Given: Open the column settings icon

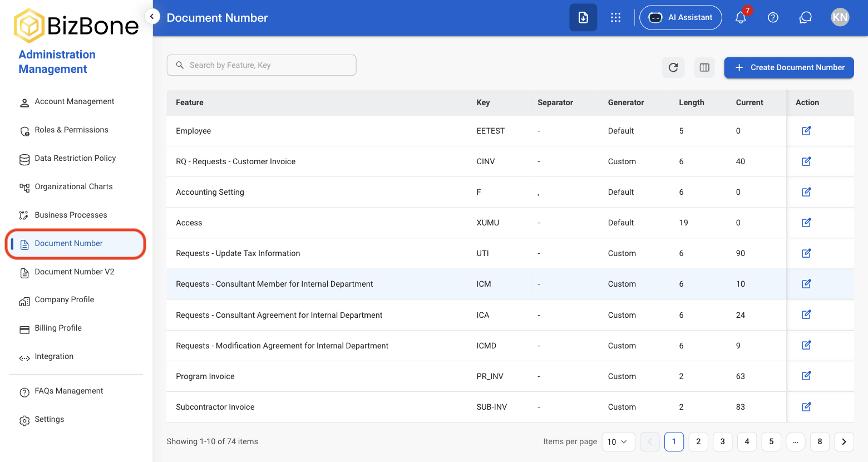Looking at the screenshot, I should click(704, 67).
